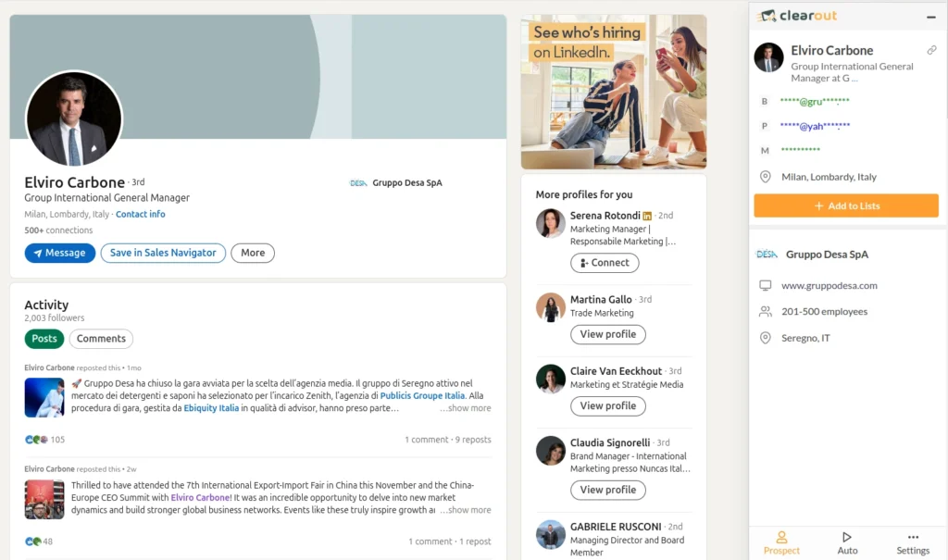Open 9 reposts link on first post

tap(473, 440)
